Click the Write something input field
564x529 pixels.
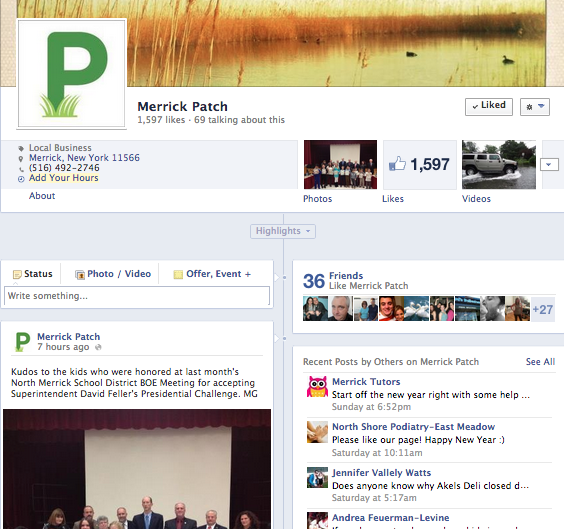[137, 296]
